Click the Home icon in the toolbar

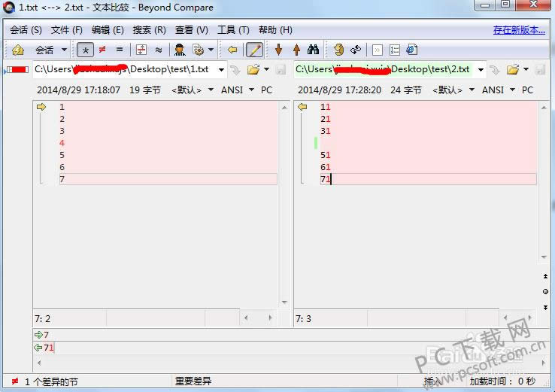click(x=18, y=50)
